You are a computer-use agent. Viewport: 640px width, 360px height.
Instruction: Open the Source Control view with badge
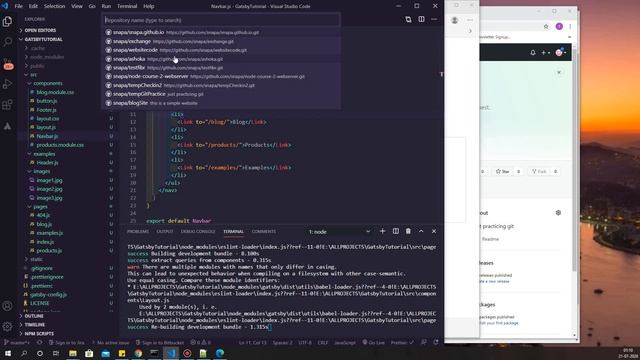[x=7, y=64]
